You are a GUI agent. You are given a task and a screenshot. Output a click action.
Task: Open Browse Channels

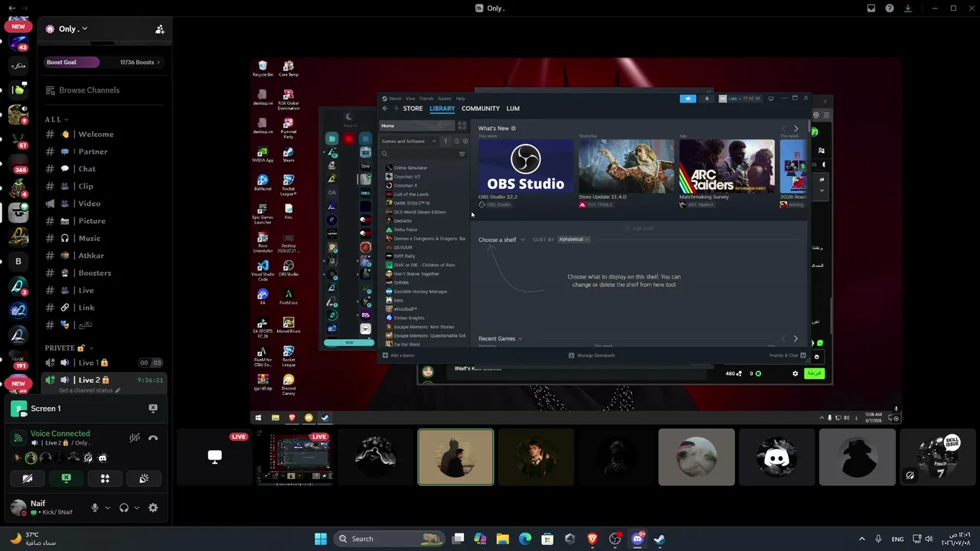coord(104,90)
